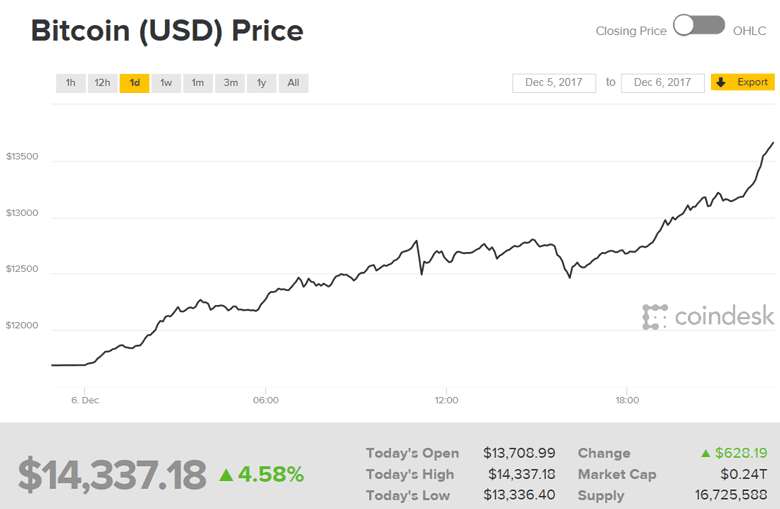Select the 1h time range
Viewport: 780px width, 509px height.
(71, 83)
